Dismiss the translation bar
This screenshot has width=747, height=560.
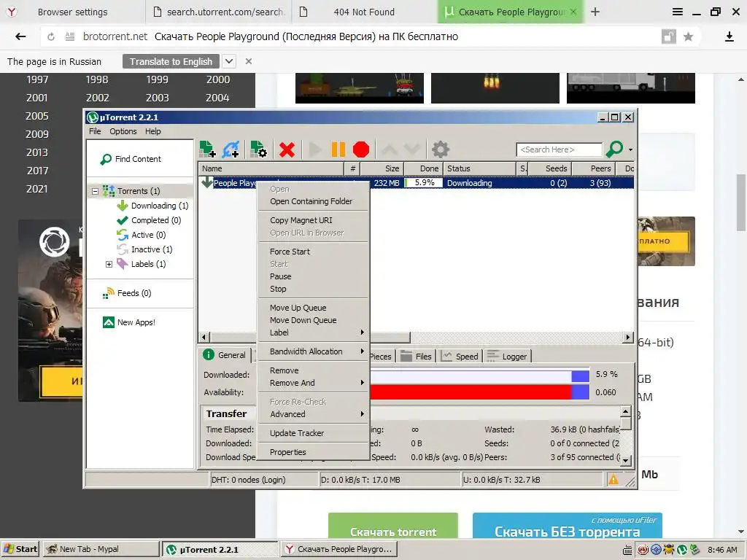[248, 61]
